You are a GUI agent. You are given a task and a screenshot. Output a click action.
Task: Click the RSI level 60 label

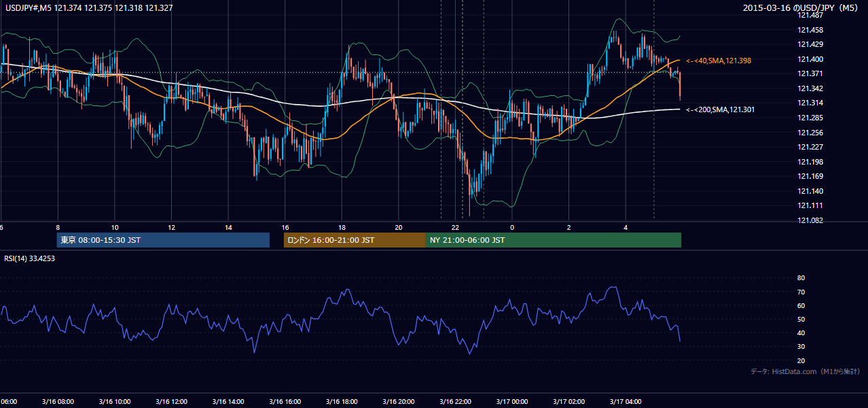[801, 305]
